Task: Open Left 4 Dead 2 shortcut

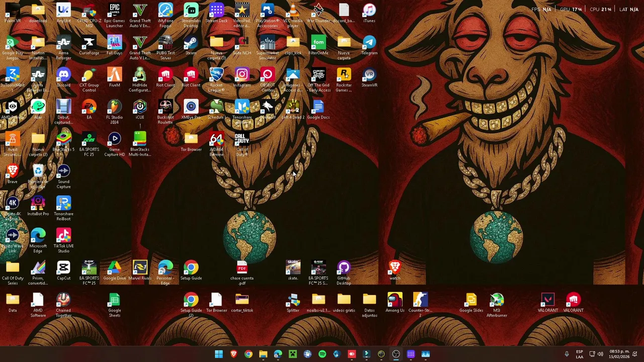Action: click(293, 110)
